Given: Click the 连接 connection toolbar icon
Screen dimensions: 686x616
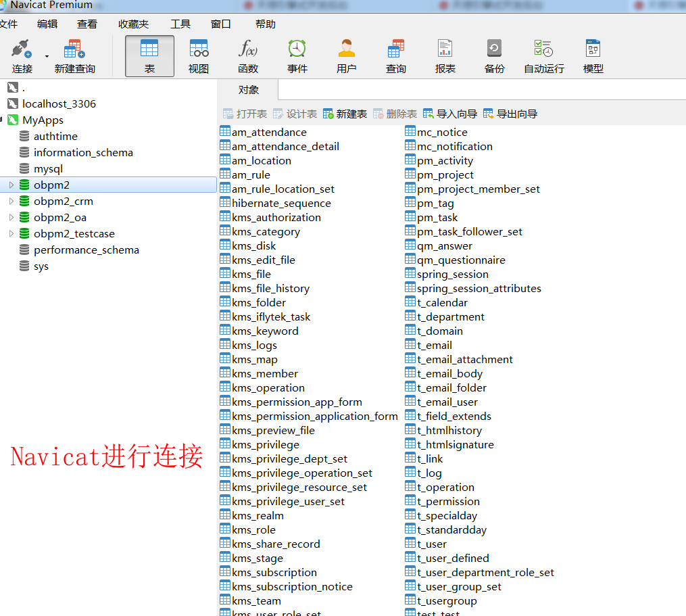Looking at the screenshot, I should point(21,49).
